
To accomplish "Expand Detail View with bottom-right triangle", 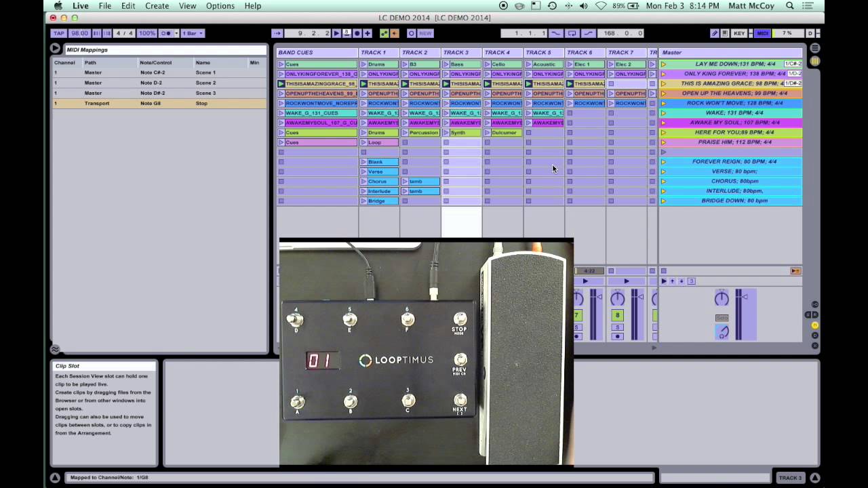I will 814,478.
